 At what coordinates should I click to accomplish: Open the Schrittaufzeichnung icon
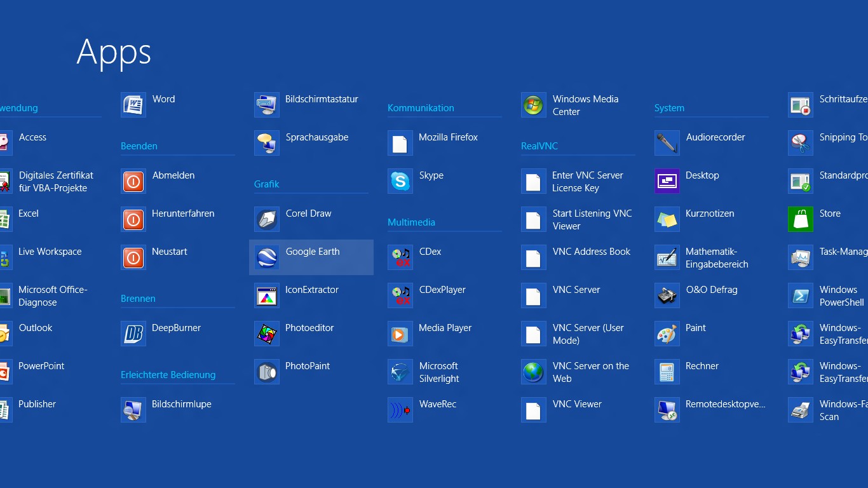tap(801, 105)
